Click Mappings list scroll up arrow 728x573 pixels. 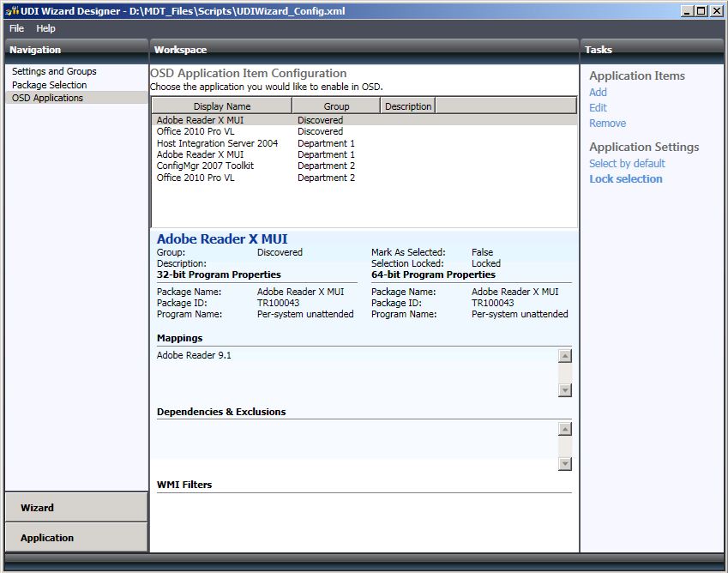pyautogui.click(x=564, y=356)
